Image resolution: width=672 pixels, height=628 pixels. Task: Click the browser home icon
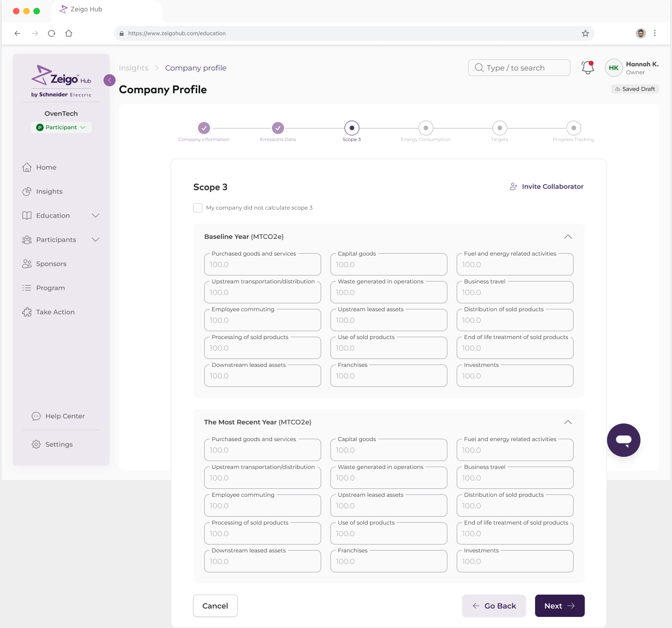coord(69,33)
